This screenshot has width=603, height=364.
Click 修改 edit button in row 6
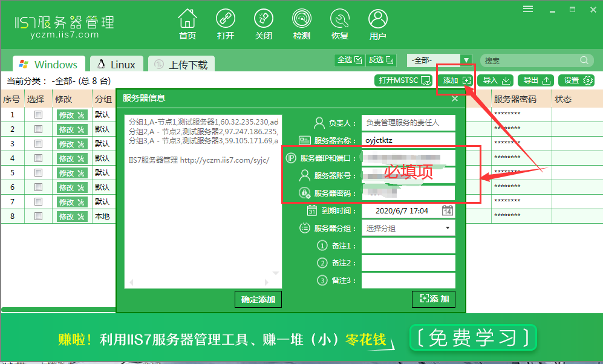[72, 187]
